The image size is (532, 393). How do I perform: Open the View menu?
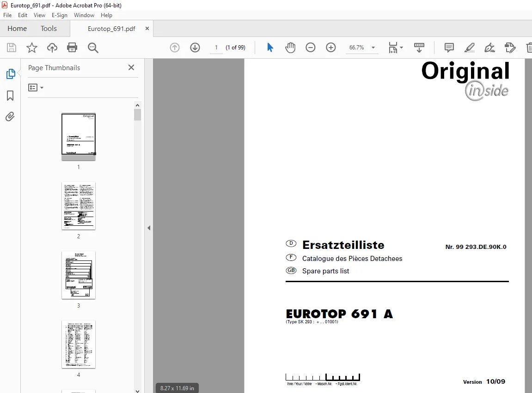(39, 15)
